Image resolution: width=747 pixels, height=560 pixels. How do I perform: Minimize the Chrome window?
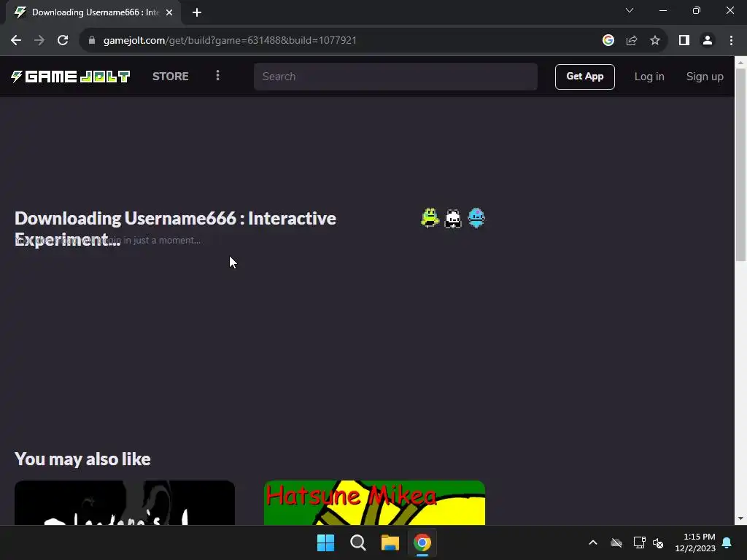pyautogui.click(x=663, y=10)
